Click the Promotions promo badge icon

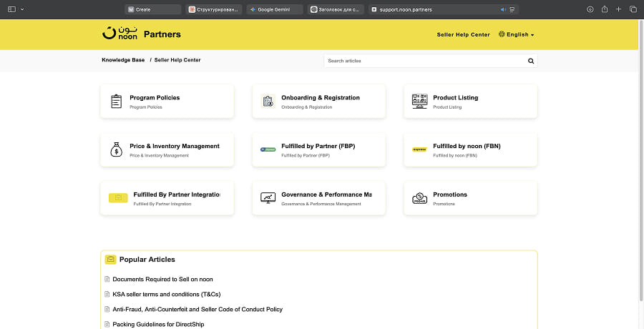pyautogui.click(x=419, y=198)
